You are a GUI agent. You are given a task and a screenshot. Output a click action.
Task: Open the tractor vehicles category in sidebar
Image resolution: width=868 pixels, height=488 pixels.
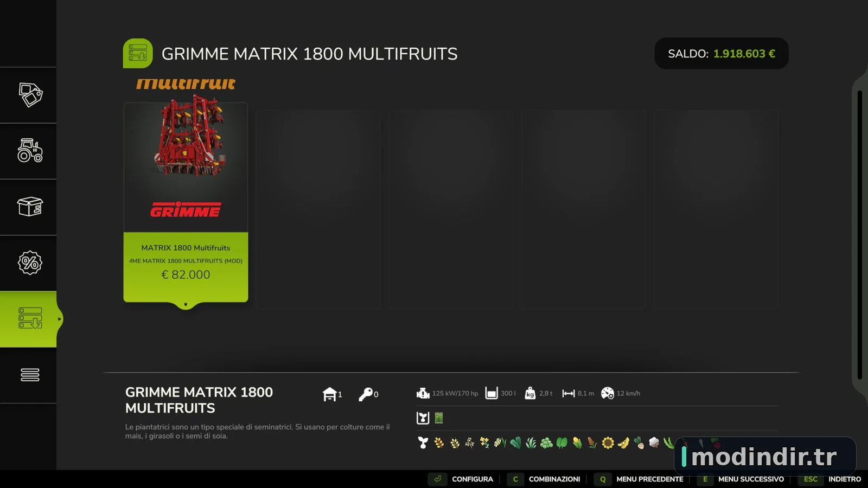(30, 151)
